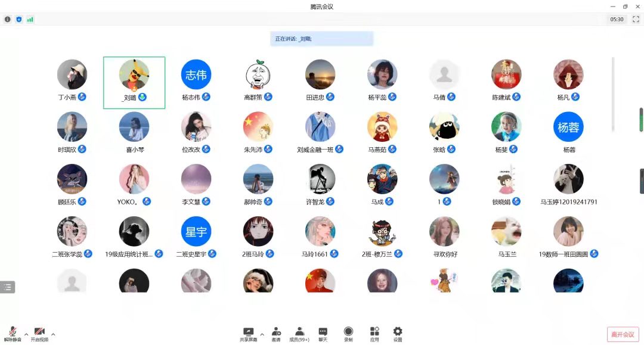Start recording with 录制 icon

[348, 334]
